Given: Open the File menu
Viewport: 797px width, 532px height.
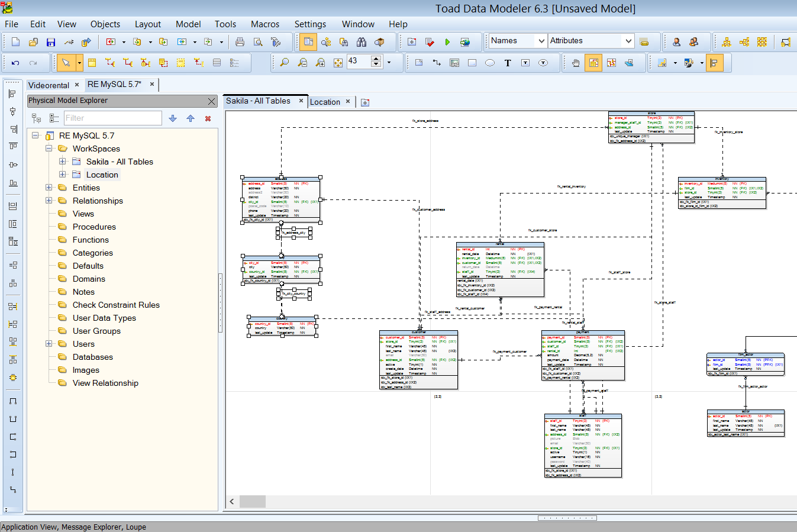Looking at the screenshot, I should point(11,24).
